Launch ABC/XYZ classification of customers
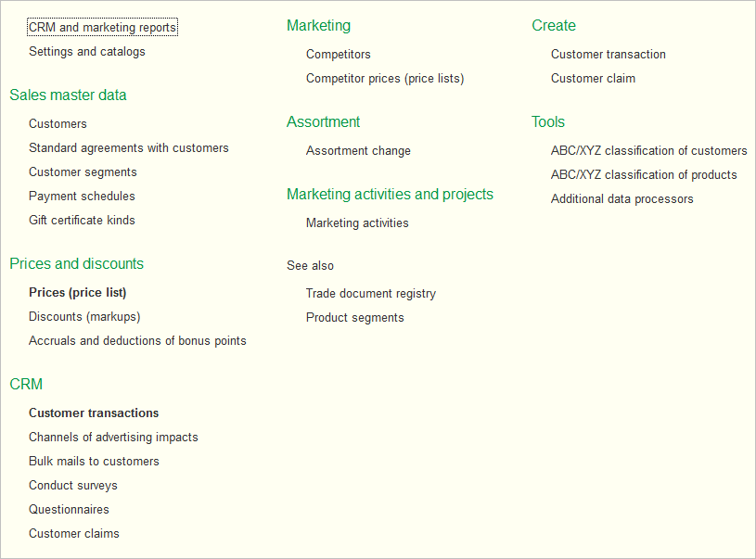 [x=648, y=151]
